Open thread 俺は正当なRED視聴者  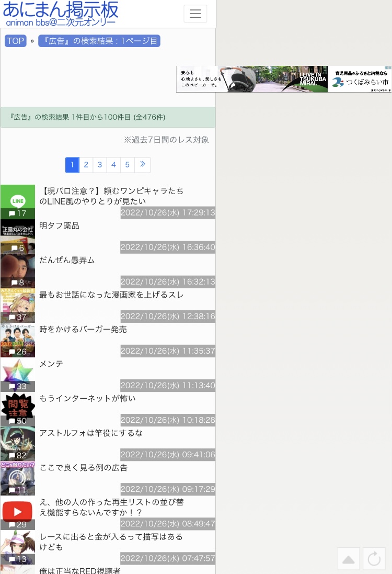80,570
